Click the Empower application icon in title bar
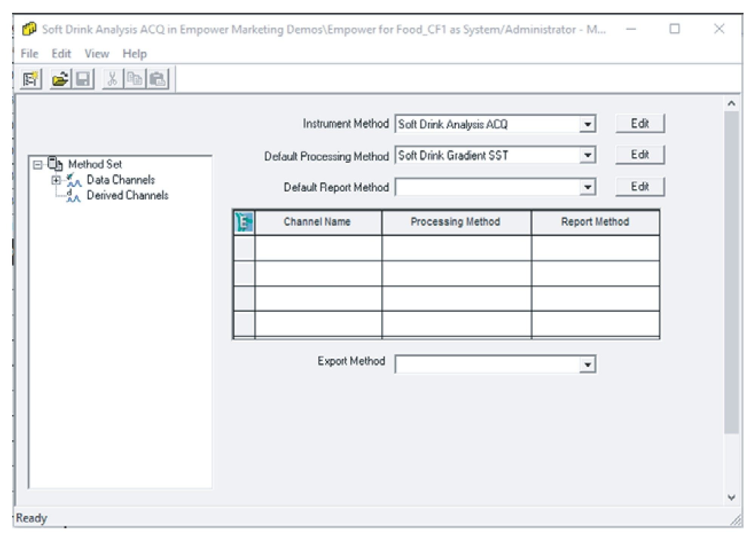This screenshot has width=756, height=543. tap(29, 29)
